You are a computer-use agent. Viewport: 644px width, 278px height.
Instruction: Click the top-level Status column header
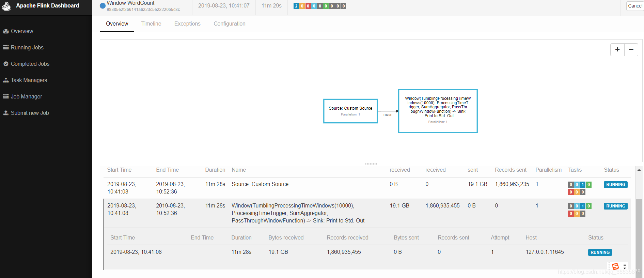click(x=611, y=170)
